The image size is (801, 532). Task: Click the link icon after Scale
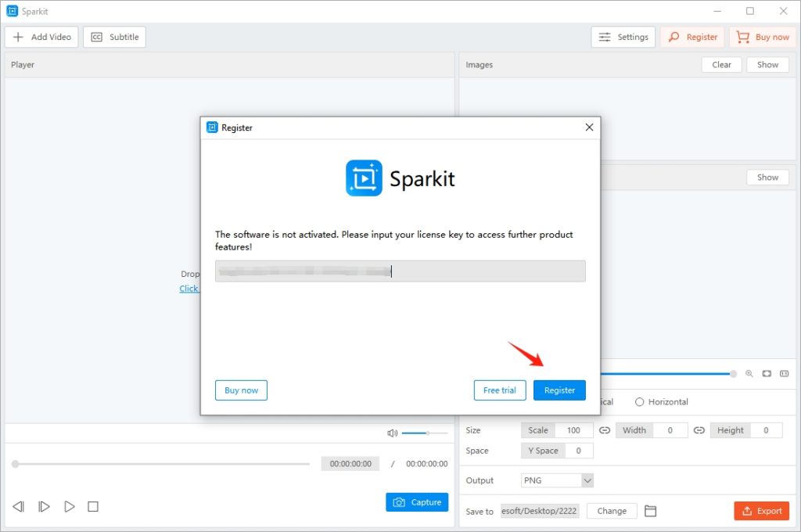point(605,430)
